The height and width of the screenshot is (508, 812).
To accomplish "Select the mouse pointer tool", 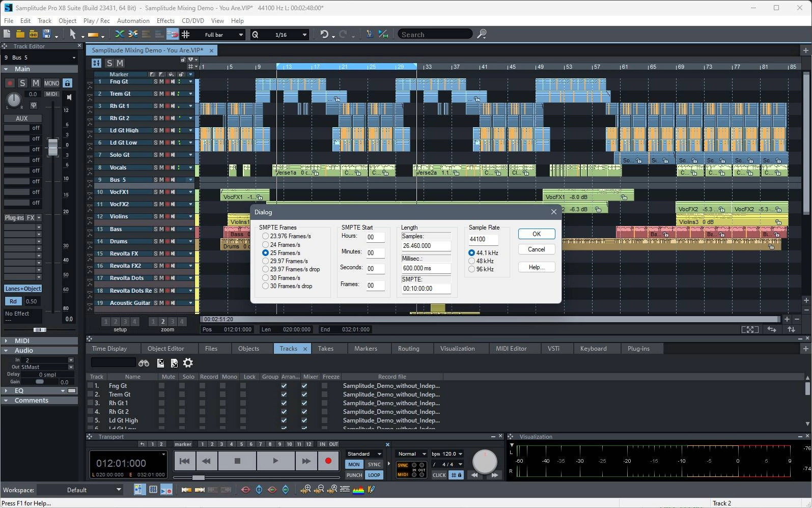I will click(73, 34).
